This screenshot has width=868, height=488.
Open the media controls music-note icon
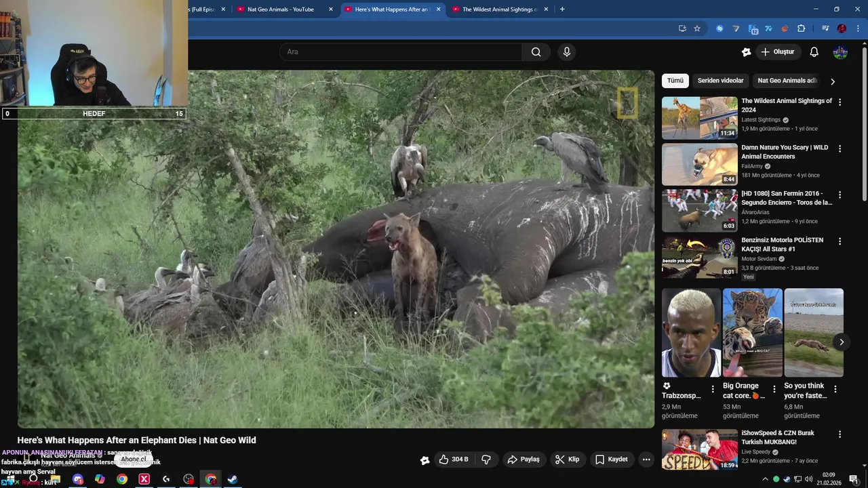click(x=825, y=28)
